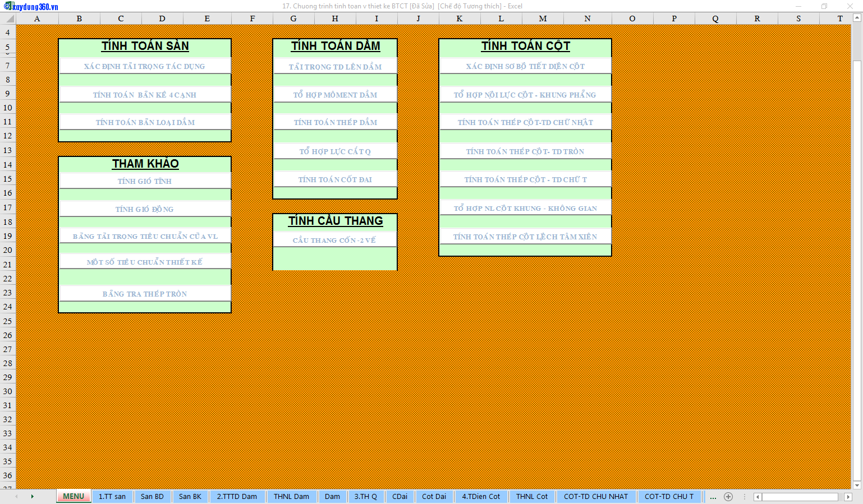
Task: Click the horizontal scrollbar left arrow
Action: click(758, 497)
